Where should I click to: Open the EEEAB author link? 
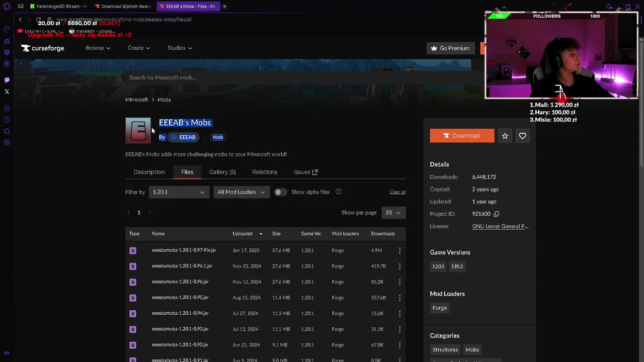coord(184,137)
